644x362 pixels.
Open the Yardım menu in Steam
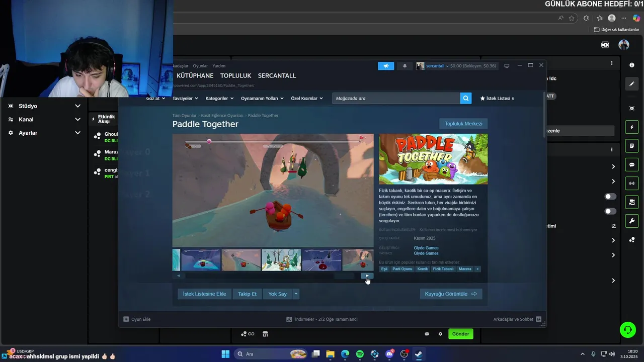click(219, 66)
